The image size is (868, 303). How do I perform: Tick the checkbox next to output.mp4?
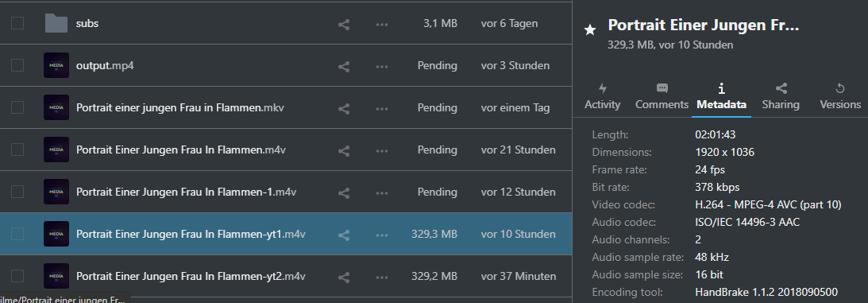pos(17,65)
